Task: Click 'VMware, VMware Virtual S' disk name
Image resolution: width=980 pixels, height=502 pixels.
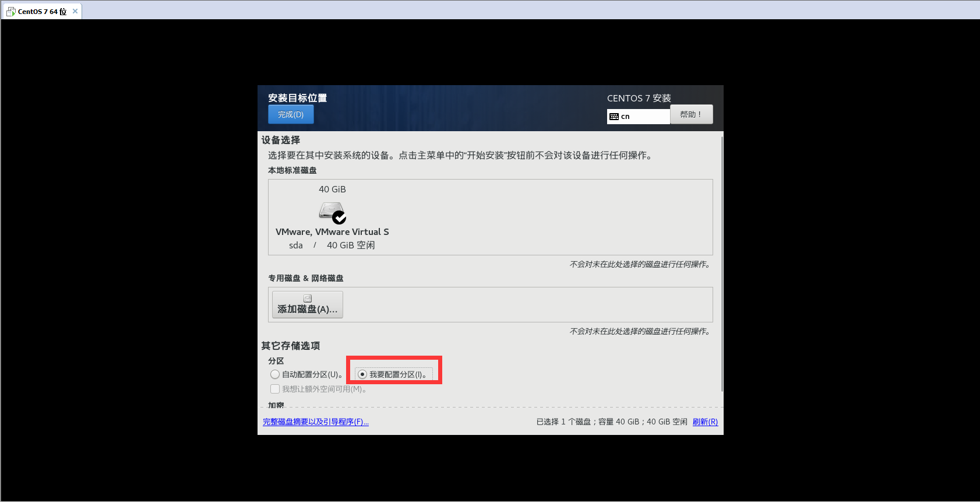Action: [x=332, y=231]
